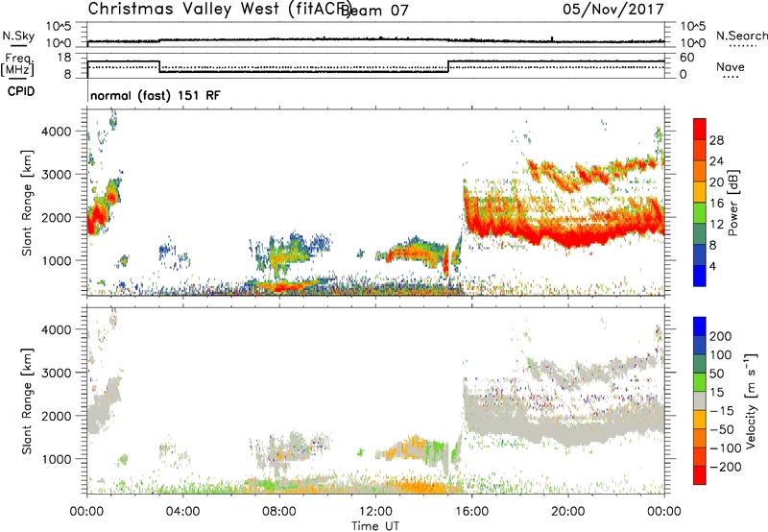
Task: Click the '18' frequency axis value
Action: tap(64, 58)
